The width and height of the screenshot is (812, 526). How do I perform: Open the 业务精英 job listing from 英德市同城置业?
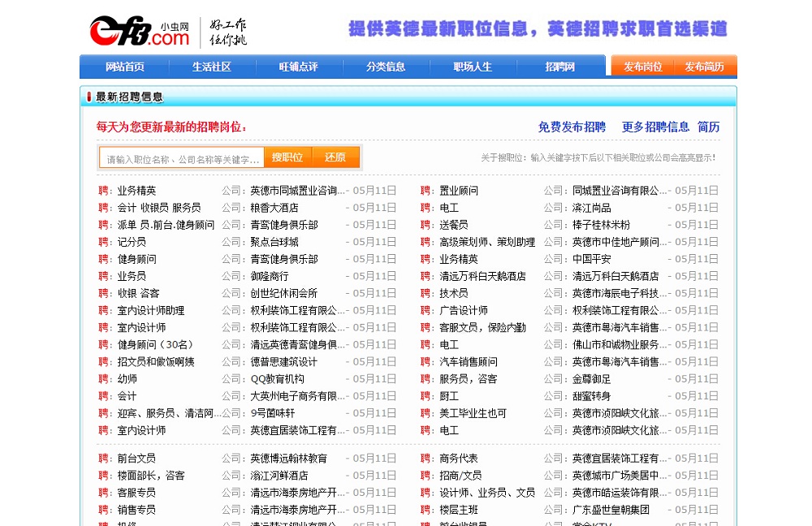[x=136, y=191]
